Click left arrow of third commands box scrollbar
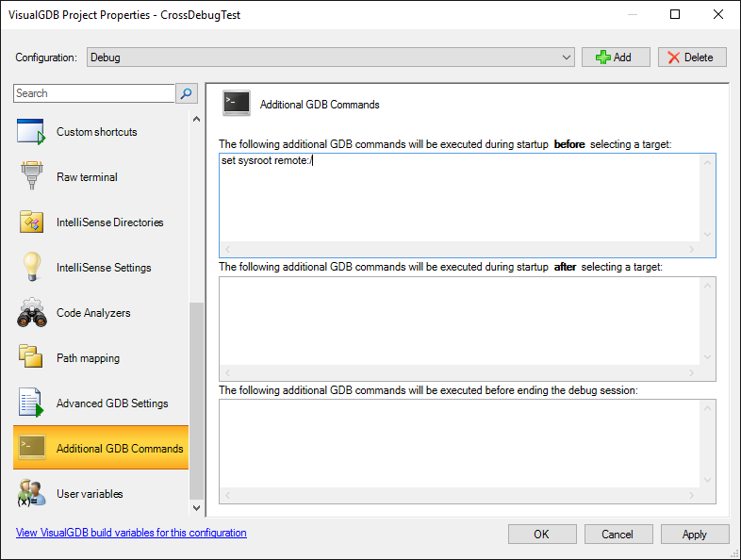 [x=228, y=495]
